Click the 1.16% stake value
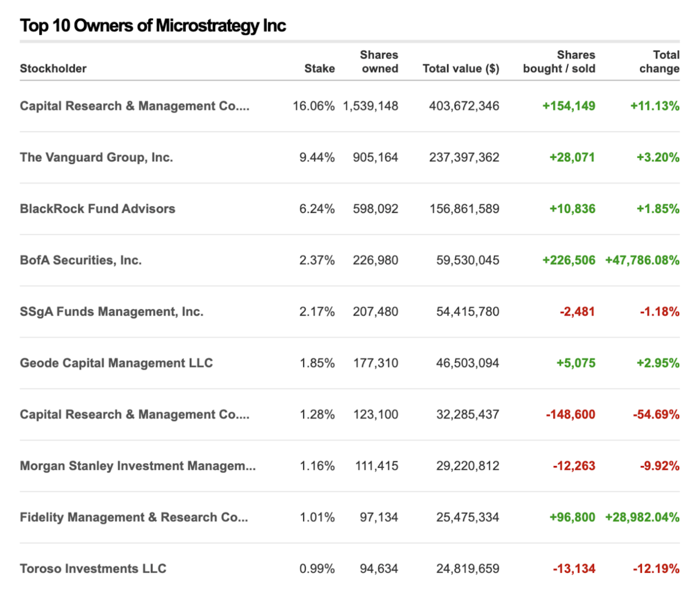 [317, 466]
